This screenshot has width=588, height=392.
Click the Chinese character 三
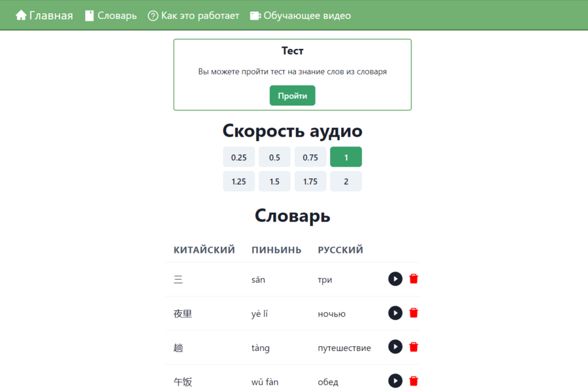tap(178, 280)
